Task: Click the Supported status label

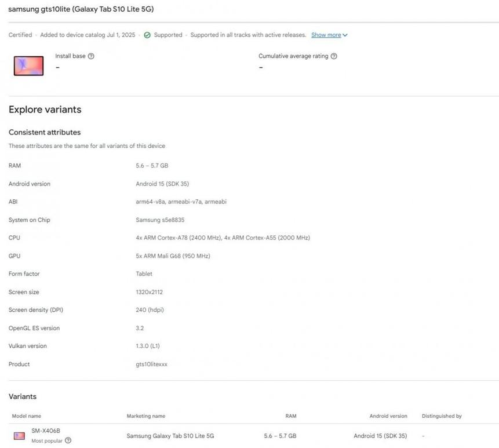Action: pyautogui.click(x=168, y=35)
